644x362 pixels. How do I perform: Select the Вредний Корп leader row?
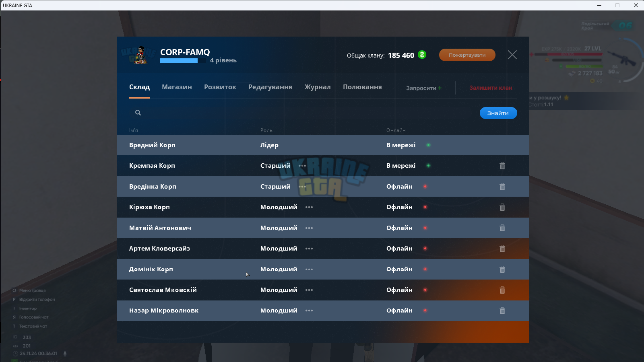pyautogui.click(x=323, y=145)
